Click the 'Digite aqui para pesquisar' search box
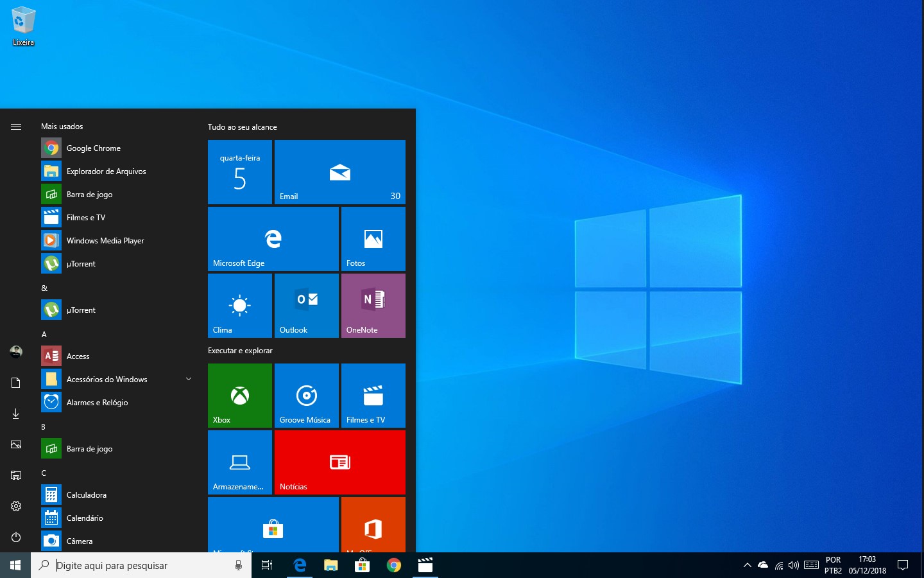Screen dimensions: 924x578 point(141,565)
